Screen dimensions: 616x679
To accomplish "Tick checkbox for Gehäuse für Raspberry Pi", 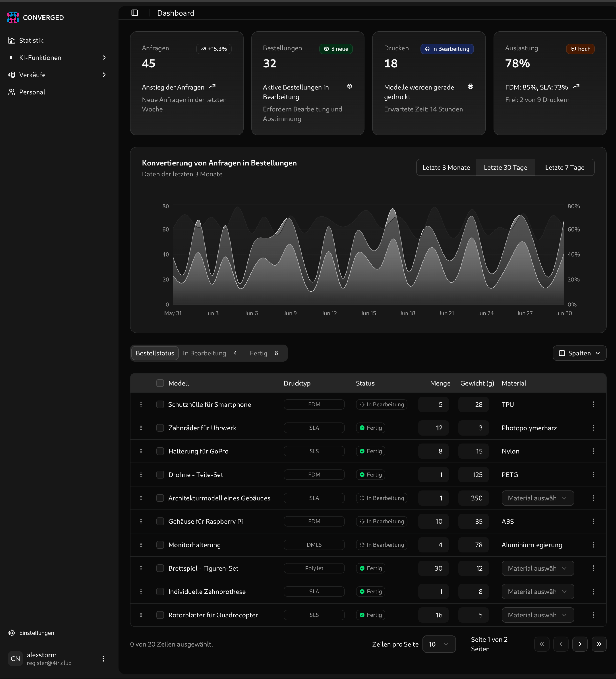I will click(x=160, y=521).
